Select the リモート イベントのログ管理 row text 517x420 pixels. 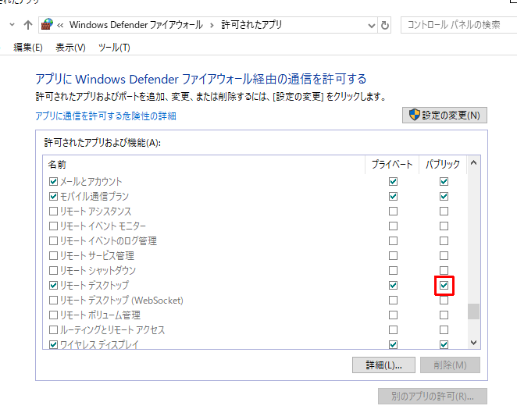point(108,241)
